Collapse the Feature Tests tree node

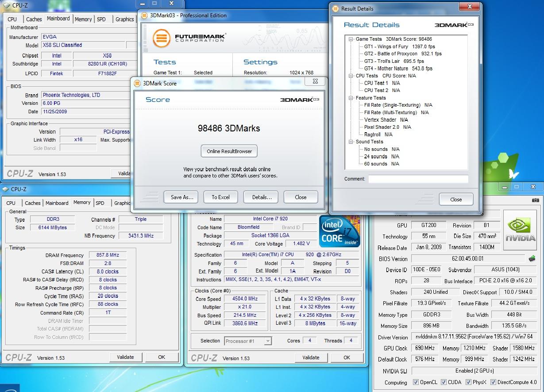(351, 98)
